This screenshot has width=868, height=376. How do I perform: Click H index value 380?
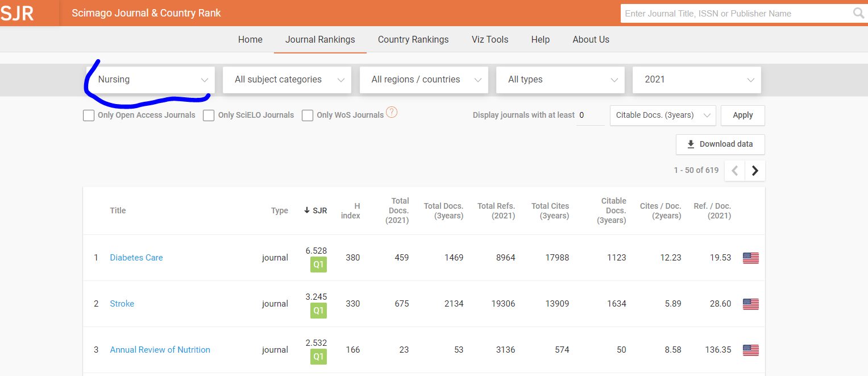(x=353, y=258)
